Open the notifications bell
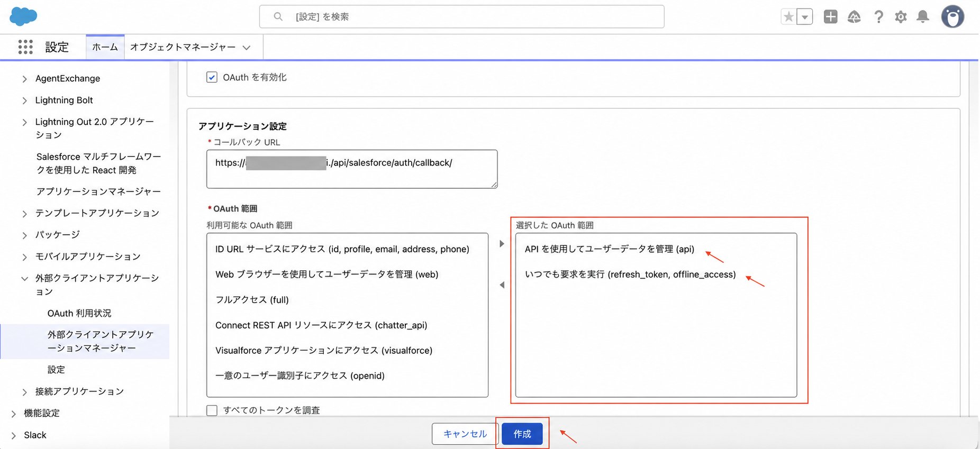This screenshot has height=449, width=980. coord(923,17)
